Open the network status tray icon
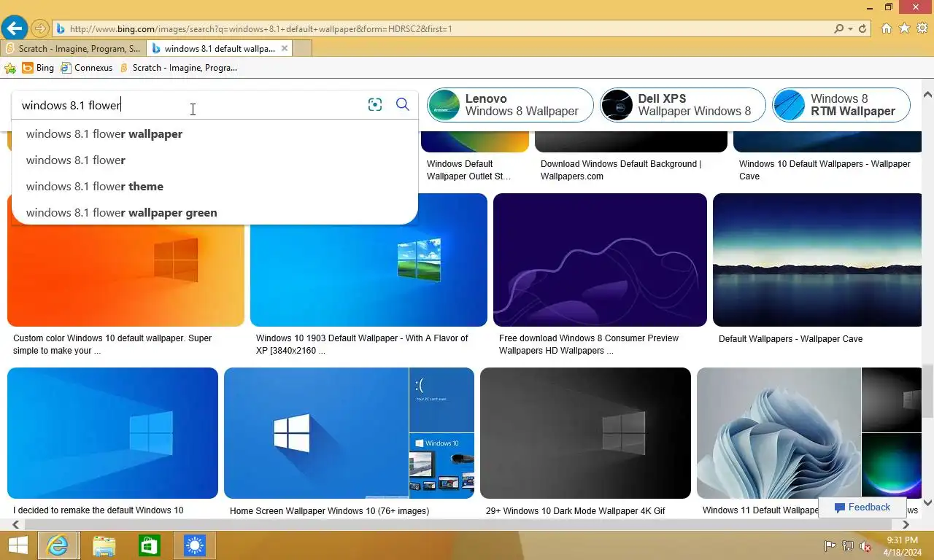The image size is (934, 560). pos(848,546)
